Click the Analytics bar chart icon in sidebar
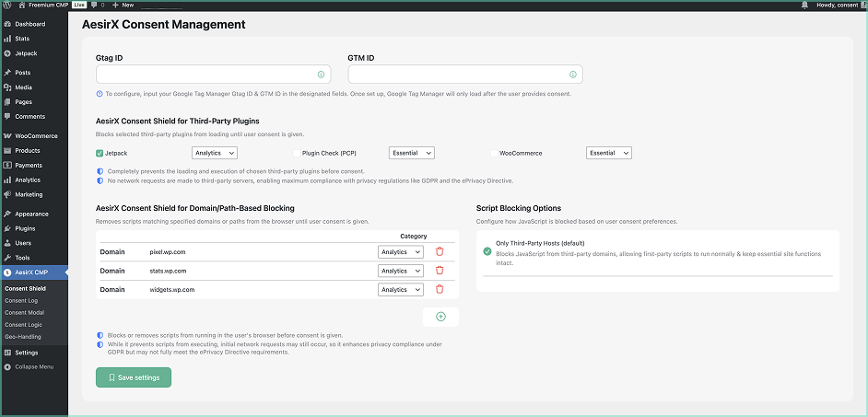 point(7,180)
